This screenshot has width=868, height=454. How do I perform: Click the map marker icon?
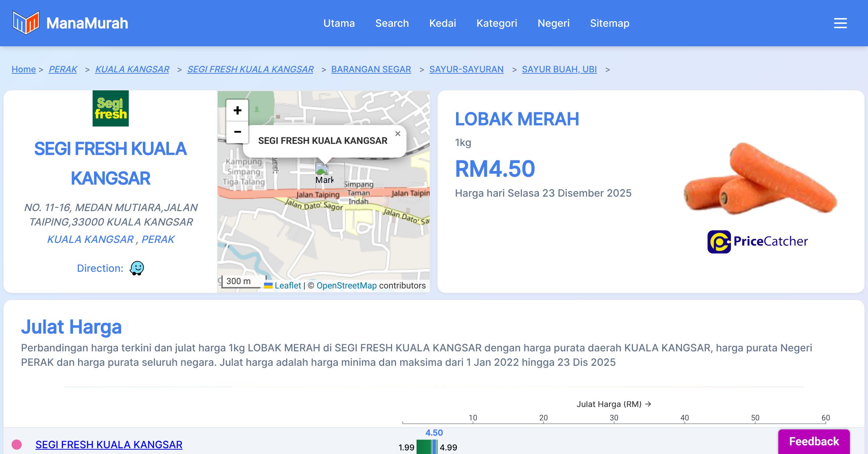tap(322, 170)
